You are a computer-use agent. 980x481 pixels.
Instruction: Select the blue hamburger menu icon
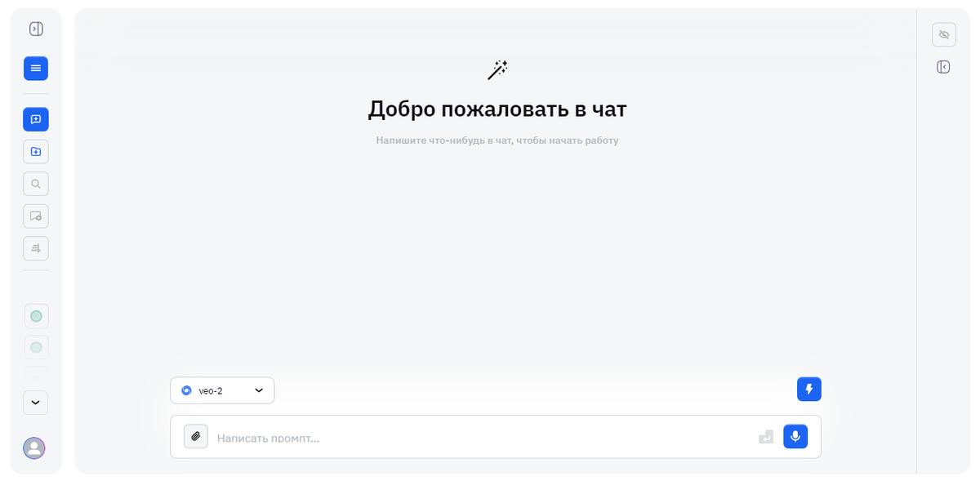coord(35,69)
